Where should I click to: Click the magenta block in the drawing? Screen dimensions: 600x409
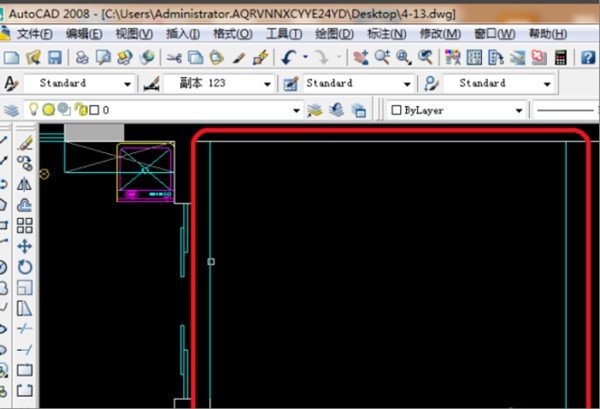(146, 171)
